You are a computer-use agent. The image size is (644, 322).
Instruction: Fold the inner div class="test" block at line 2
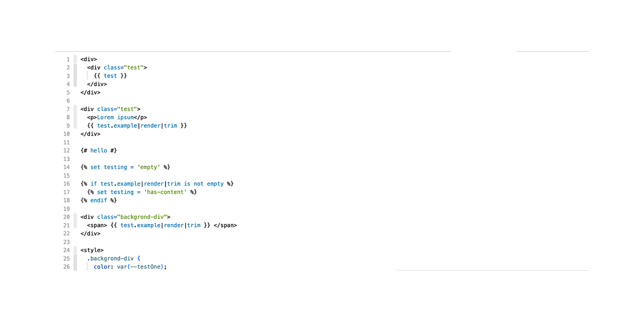pos(74,67)
